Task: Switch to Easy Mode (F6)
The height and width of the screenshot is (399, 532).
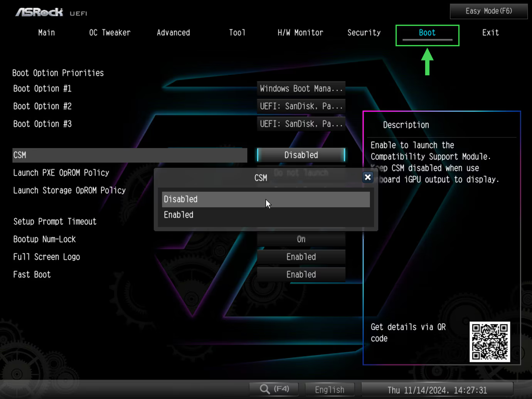Action: tap(488, 11)
